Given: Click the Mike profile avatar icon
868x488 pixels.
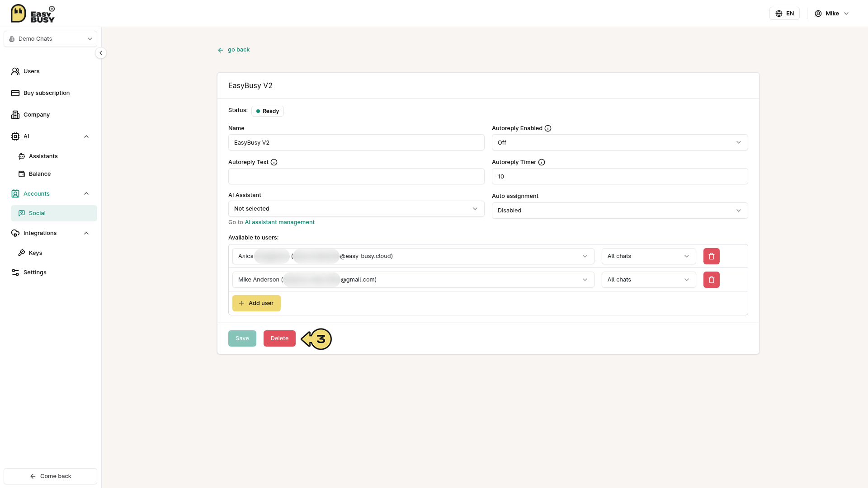Looking at the screenshot, I should click(818, 14).
